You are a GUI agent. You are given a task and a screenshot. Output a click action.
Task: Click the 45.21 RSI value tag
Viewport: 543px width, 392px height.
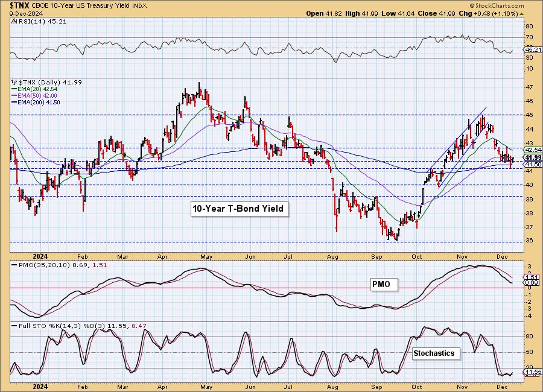tap(533, 50)
